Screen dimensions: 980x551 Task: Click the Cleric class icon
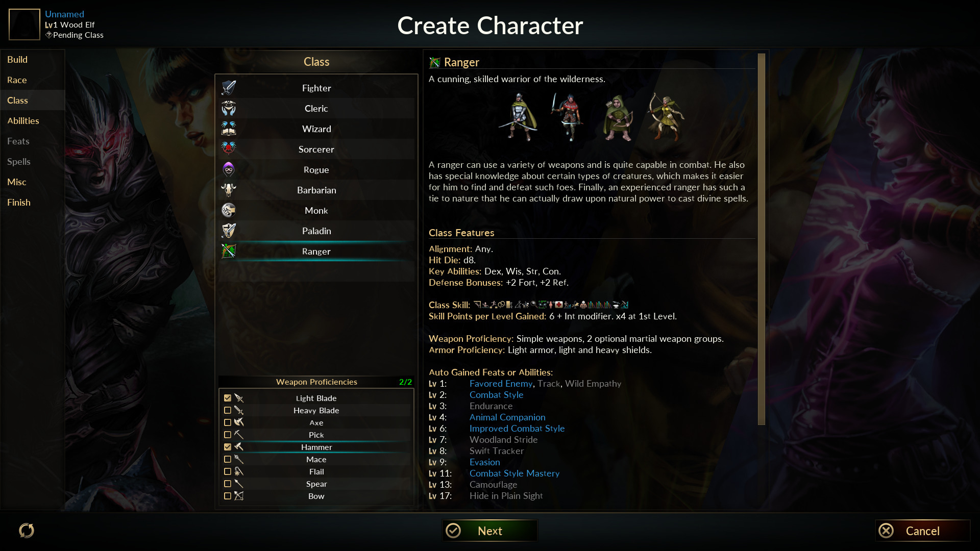tap(228, 108)
